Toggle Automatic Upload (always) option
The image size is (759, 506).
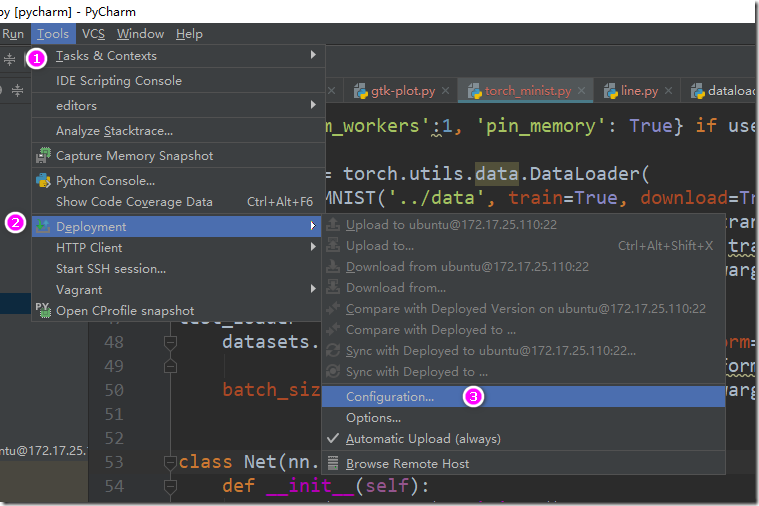coord(422,439)
